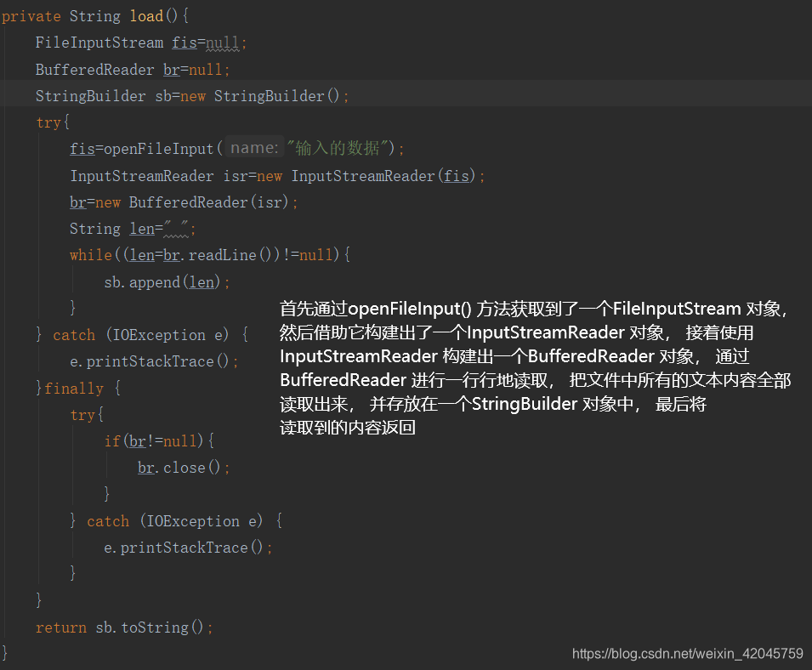Image resolution: width=812 pixels, height=670 pixels.
Task: Click the outer 'try{' line below StringBuilder declaration
Action: tap(53, 122)
